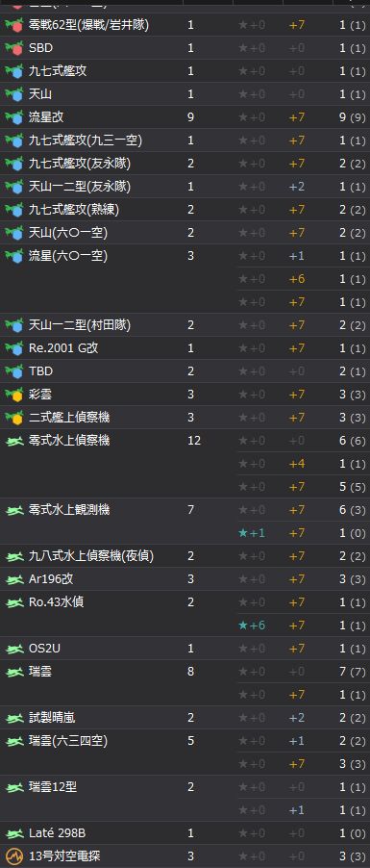Click the seaplane icon beside Ro.43水偵
Viewport: 370px width, 868px height.
[13, 602]
